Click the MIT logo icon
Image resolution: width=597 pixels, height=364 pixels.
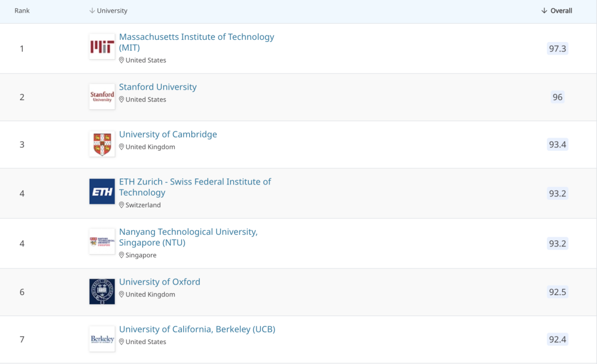tap(102, 47)
